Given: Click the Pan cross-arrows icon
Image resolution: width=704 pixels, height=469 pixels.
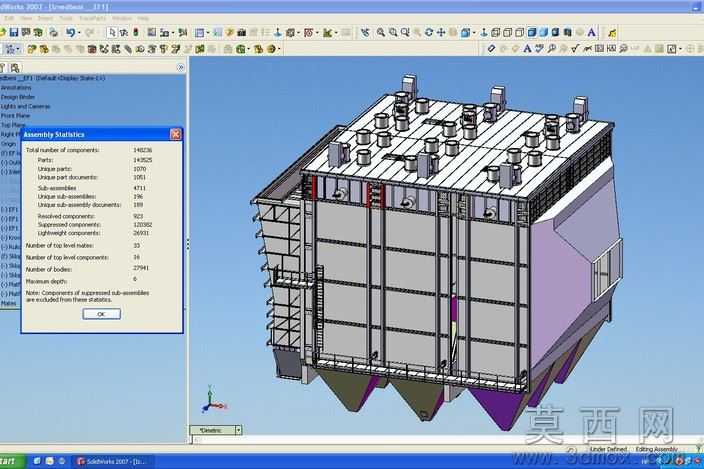Looking at the screenshot, I should click(441, 32).
